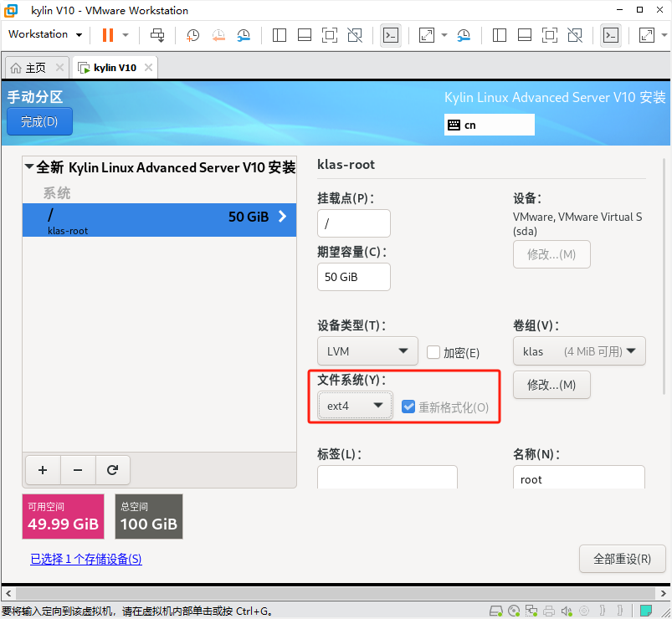The image size is (672, 619).
Task: Revert the VM to its previous snapshot
Action: [x=218, y=34]
